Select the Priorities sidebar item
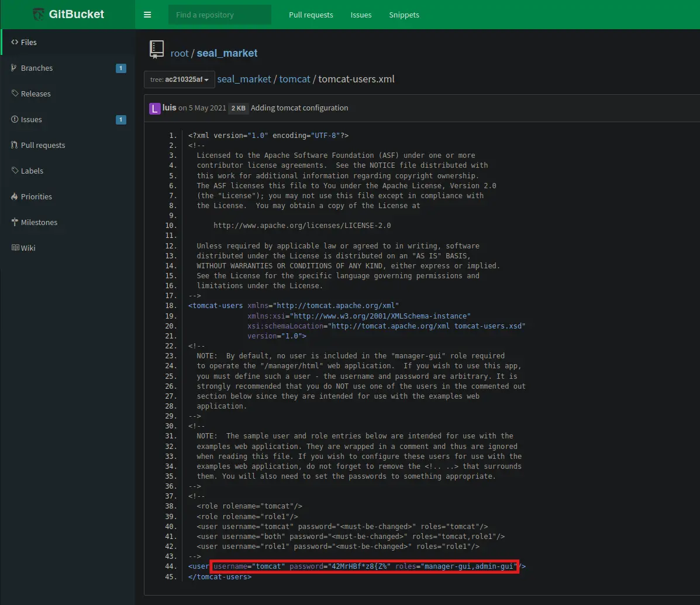 coord(68,197)
